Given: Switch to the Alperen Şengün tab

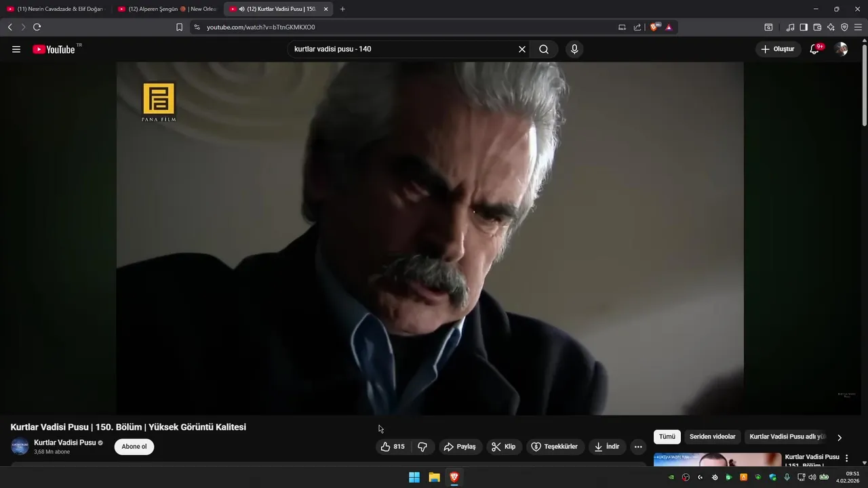Looking at the screenshot, I should [167, 9].
